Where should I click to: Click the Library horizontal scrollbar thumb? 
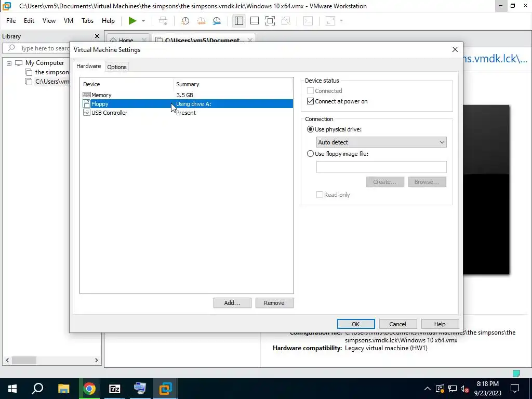coord(24,361)
